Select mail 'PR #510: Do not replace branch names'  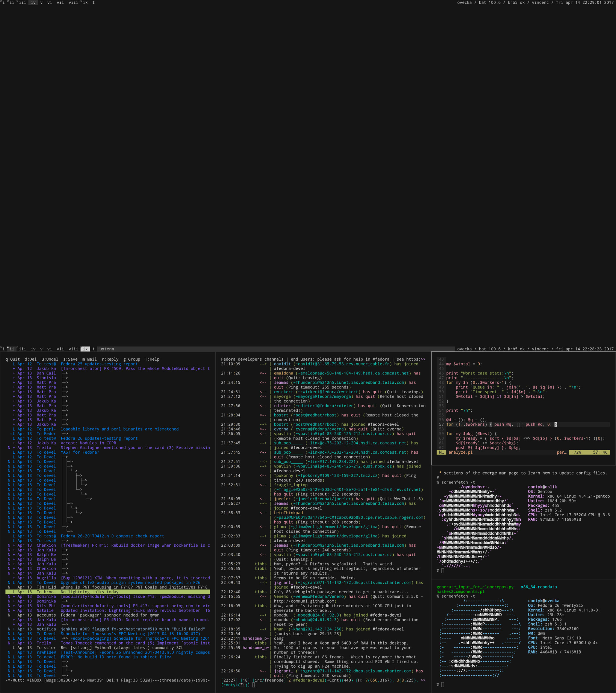click(x=108, y=620)
